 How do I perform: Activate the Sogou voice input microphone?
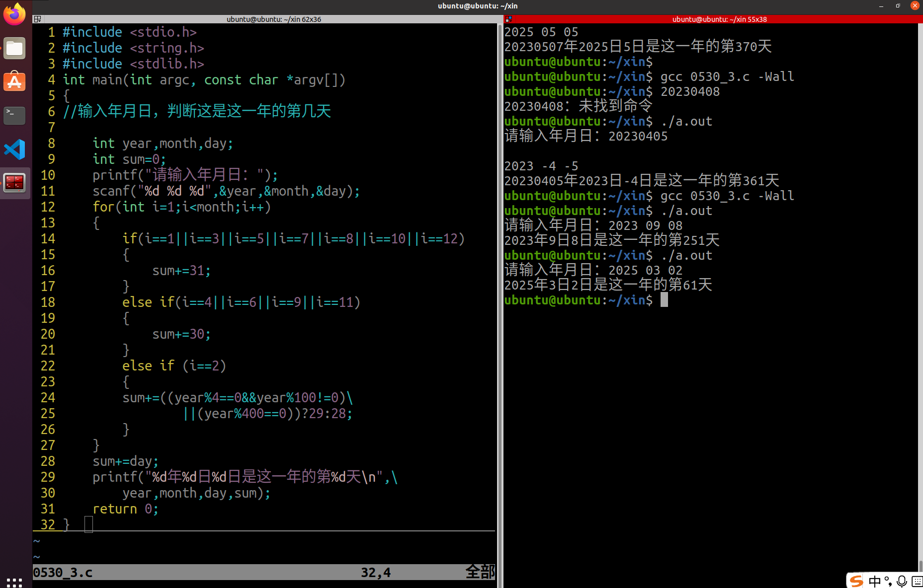click(902, 580)
